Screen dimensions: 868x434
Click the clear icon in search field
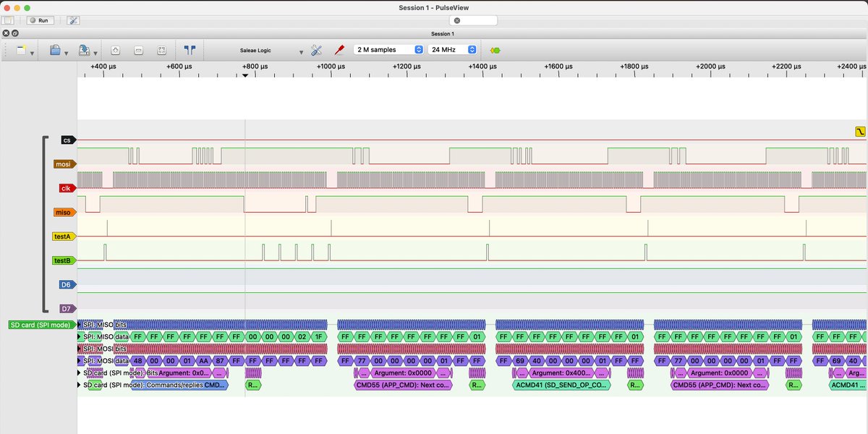[x=457, y=20]
